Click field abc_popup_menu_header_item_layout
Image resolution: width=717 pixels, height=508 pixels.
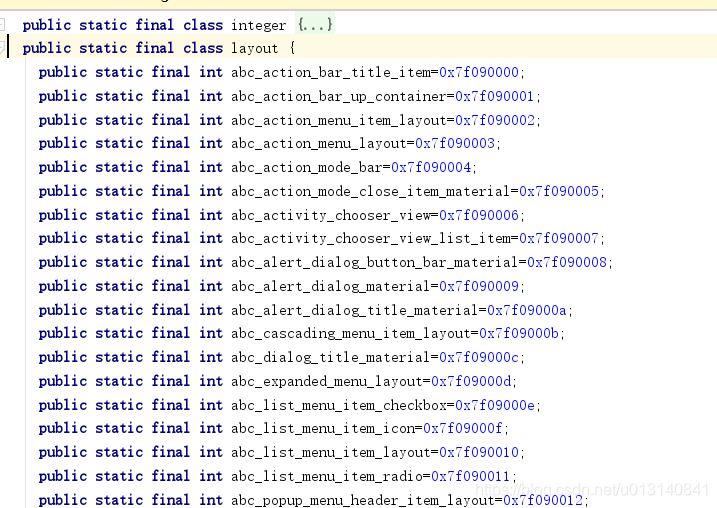coord(363,500)
